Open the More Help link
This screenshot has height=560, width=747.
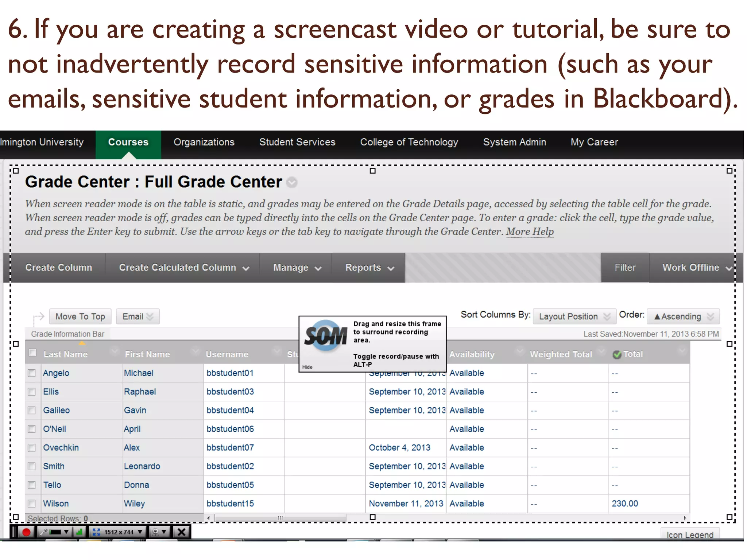click(x=530, y=232)
